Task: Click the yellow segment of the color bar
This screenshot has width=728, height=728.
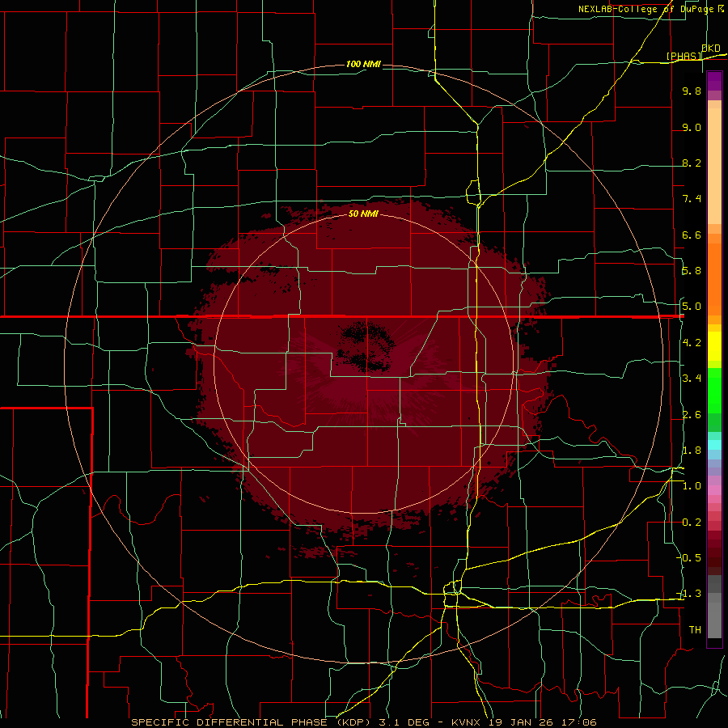Action: pyautogui.click(x=714, y=346)
